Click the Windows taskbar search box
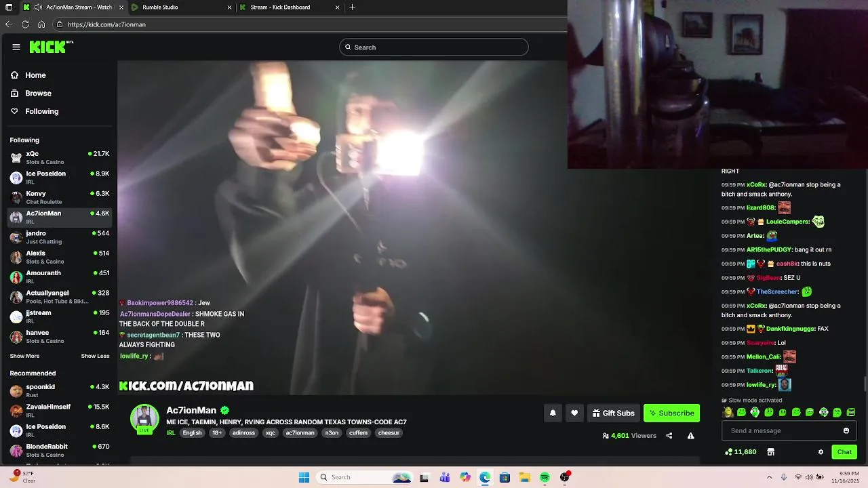The width and height of the screenshot is (868, 488). click(x=364, y=477)
